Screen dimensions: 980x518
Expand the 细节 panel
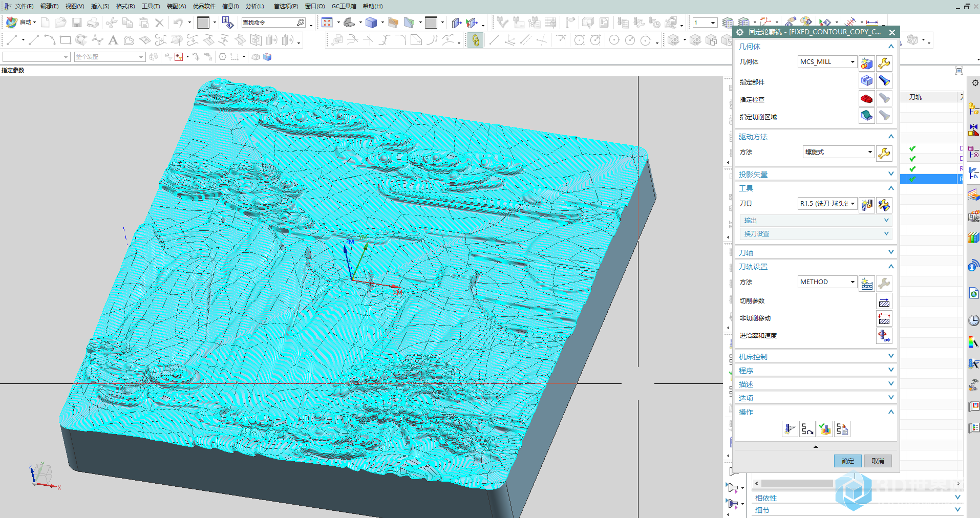tap(857, 510)
